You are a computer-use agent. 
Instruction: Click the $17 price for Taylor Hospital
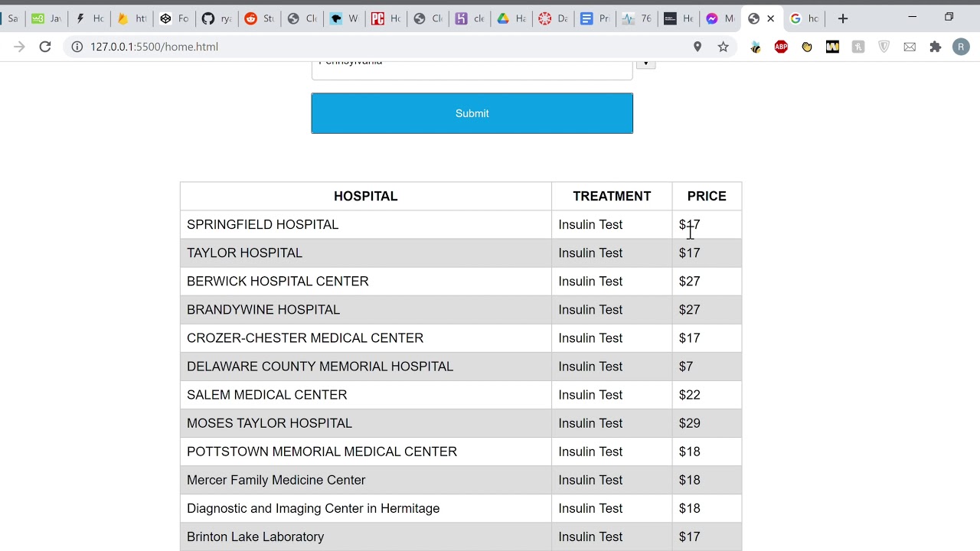(x=689, y=253)
